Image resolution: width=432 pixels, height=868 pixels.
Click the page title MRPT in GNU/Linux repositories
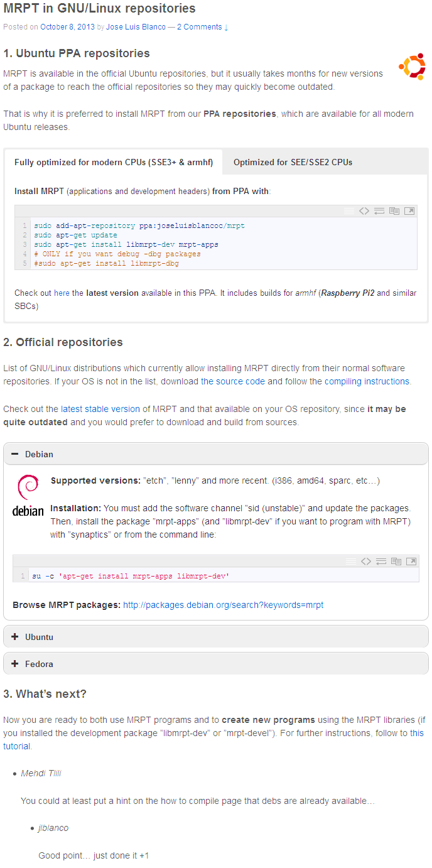coord(99,9)
